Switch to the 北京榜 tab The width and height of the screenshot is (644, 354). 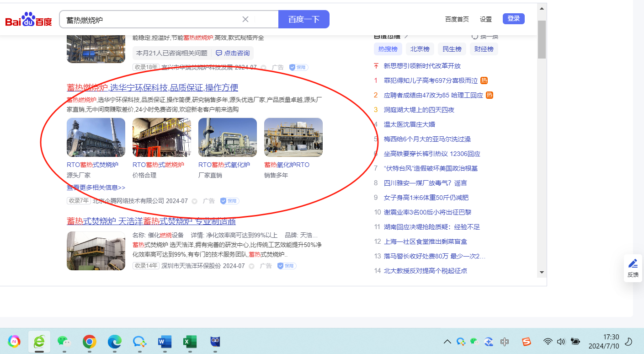click(420, 49)
